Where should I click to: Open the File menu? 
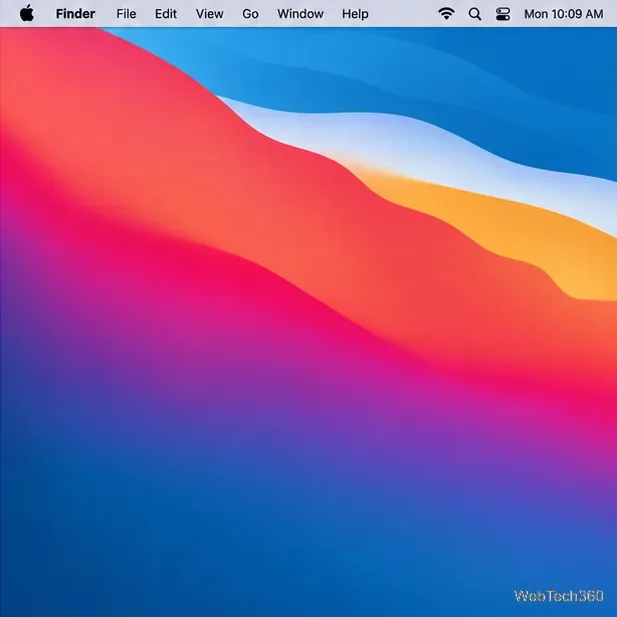(x=126, y=14)
